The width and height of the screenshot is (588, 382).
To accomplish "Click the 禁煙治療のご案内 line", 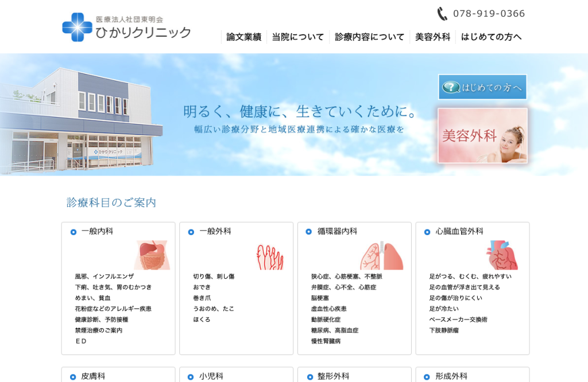I will 99,331.
